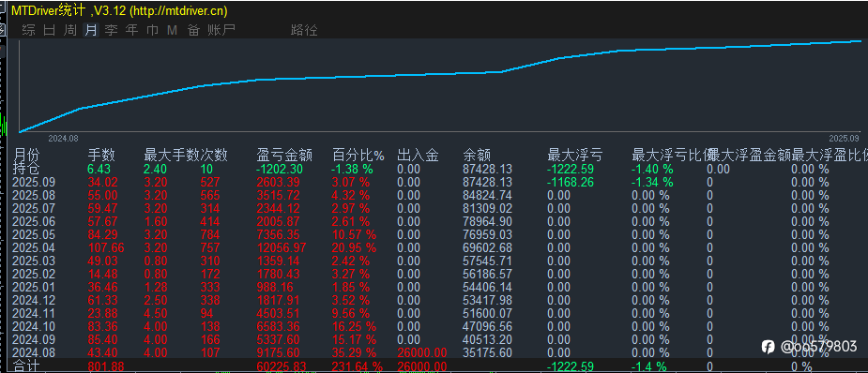Click the 2024.08 row deposit value 26000.00
Screen dimensions: 868x373
(422, 352)
